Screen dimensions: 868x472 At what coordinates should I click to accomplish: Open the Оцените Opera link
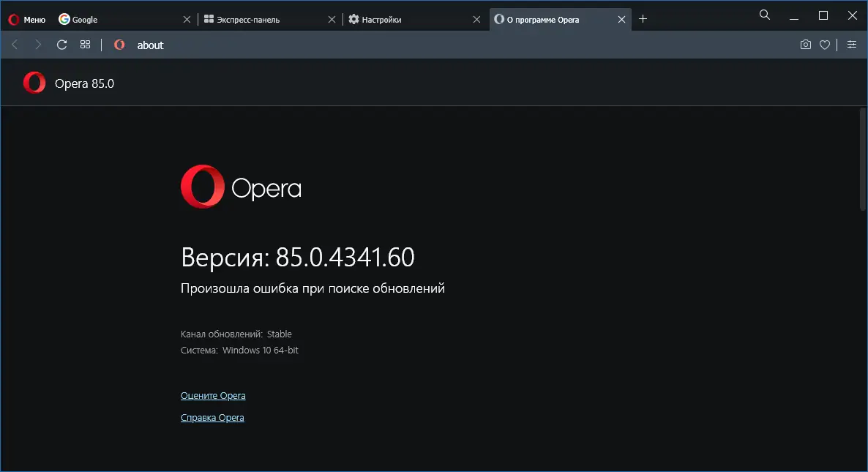(213, 396)
